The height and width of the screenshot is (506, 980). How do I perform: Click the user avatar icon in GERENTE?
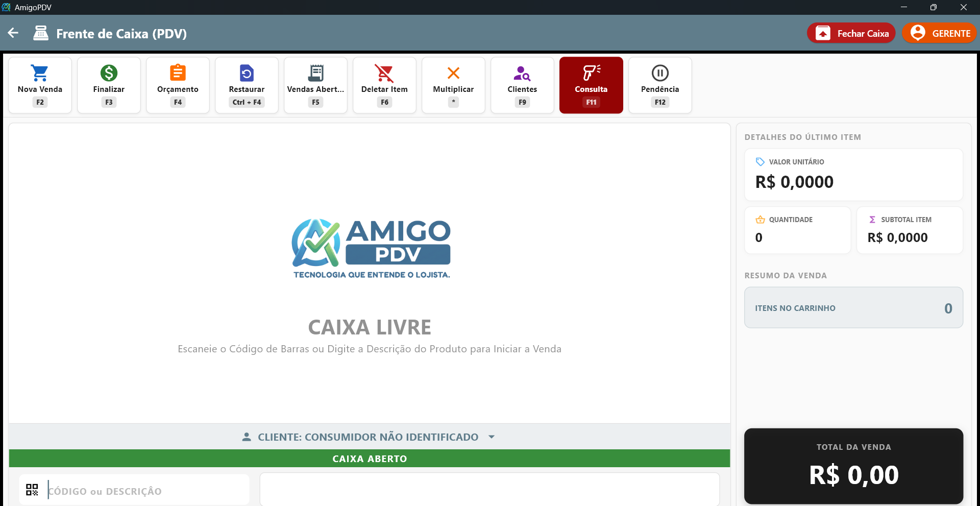pos(918,33)
